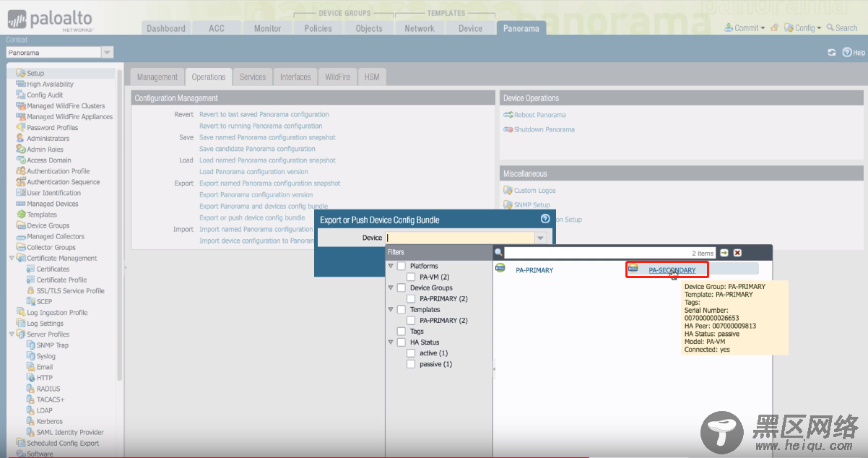Switch to the Dashboard tab
The image size is (868, 458).
point(166,28)
